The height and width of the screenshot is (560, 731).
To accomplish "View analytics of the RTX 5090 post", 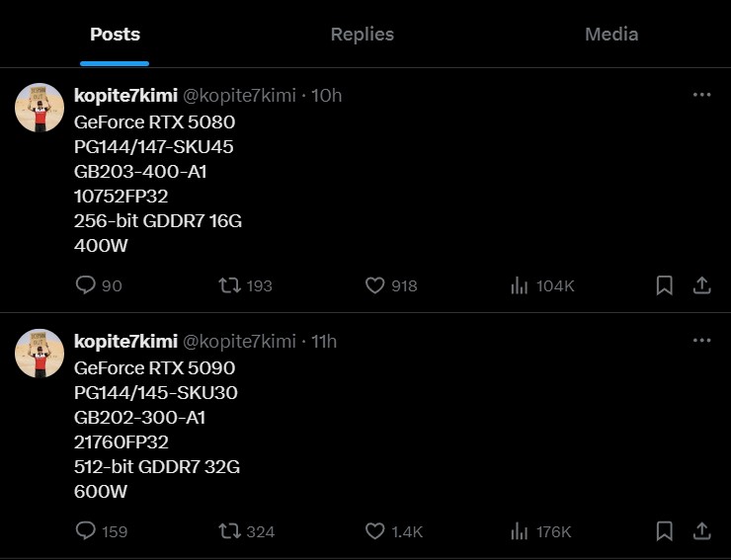I will click(519, 531).
